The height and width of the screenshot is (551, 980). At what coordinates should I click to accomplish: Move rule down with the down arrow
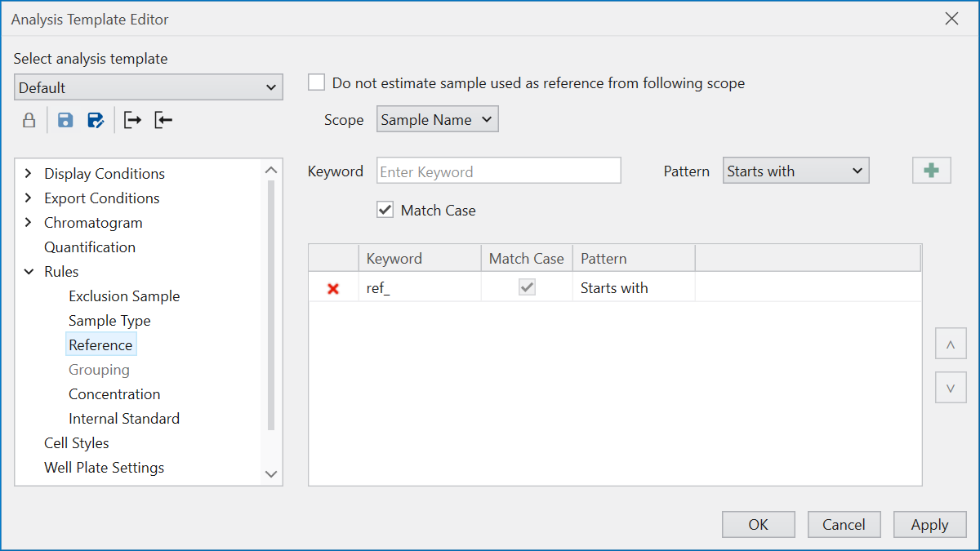pyautogui.click(x=951, y=388)
